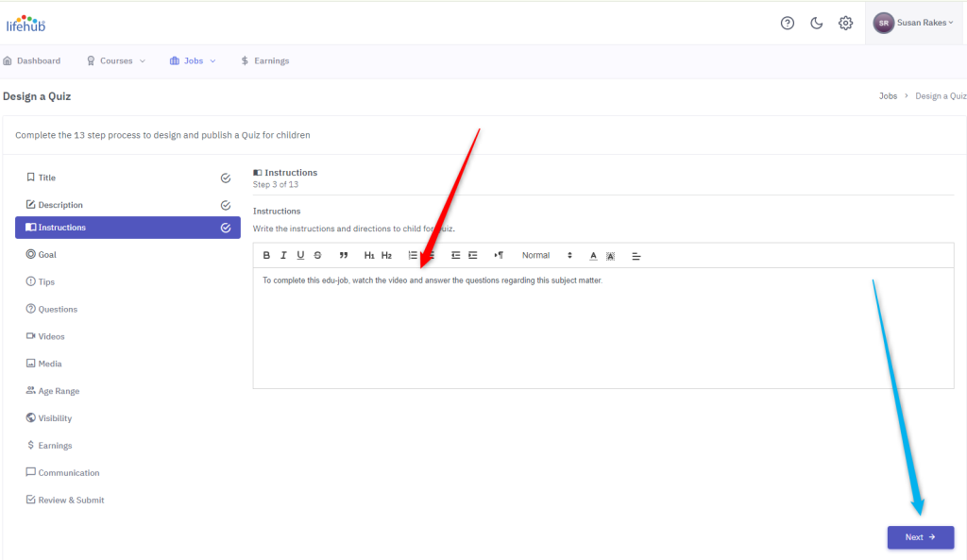Open the Dashboard page
967x560 pixels.
click(x=32, y=61)
